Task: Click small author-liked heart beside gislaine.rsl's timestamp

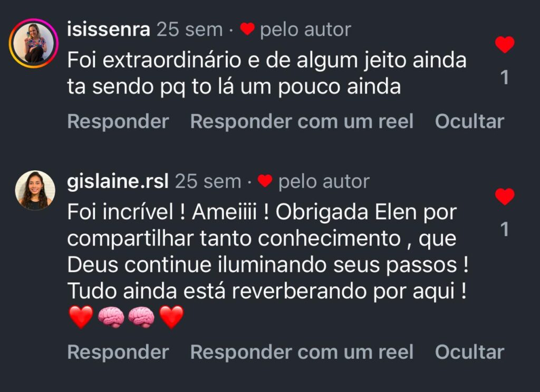Action: 265,182
